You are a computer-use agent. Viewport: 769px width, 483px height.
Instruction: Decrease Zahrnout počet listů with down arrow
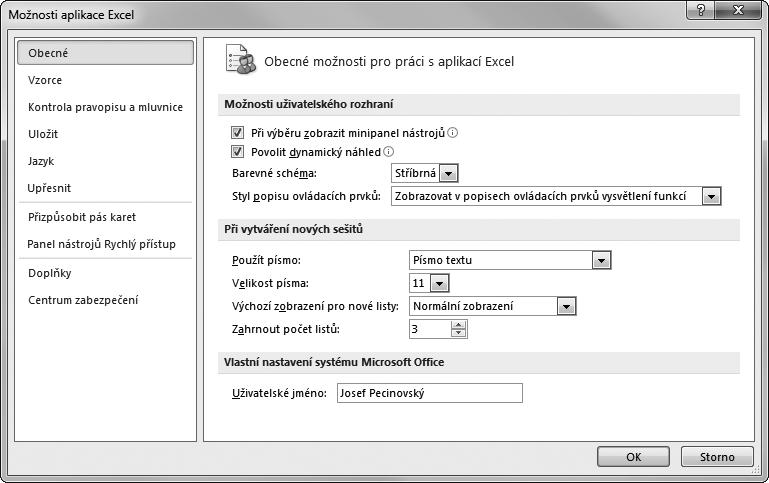tap(459, 333)
